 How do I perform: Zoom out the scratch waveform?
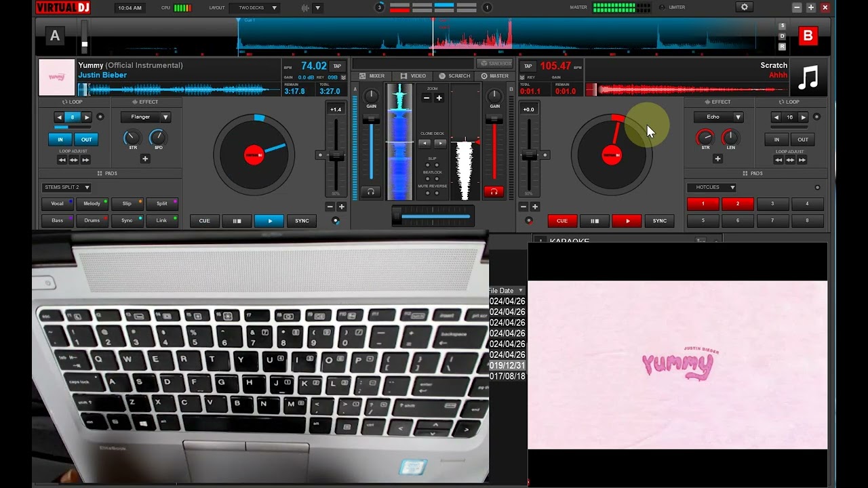pos(427,98)
